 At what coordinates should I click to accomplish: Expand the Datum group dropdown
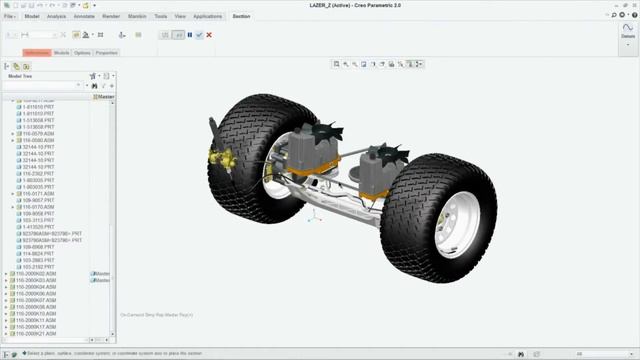coord(628,45)
